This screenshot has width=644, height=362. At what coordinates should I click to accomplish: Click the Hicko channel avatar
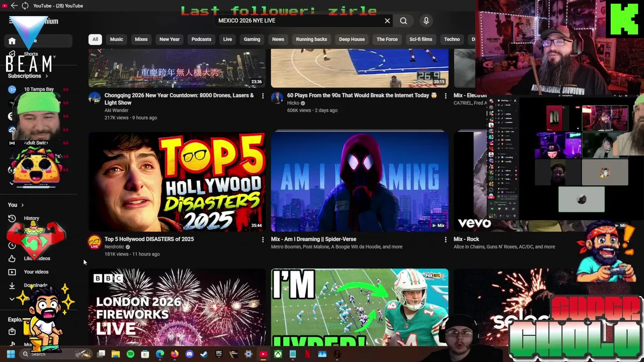[277, 98]
